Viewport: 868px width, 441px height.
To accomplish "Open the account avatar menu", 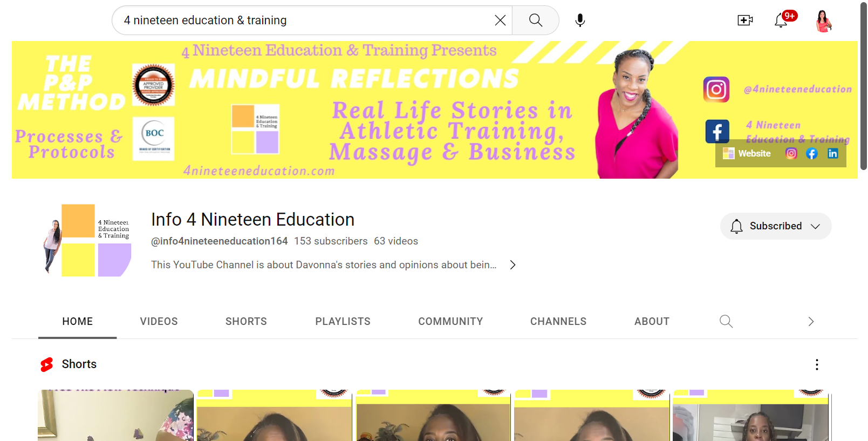I will 823,21.
